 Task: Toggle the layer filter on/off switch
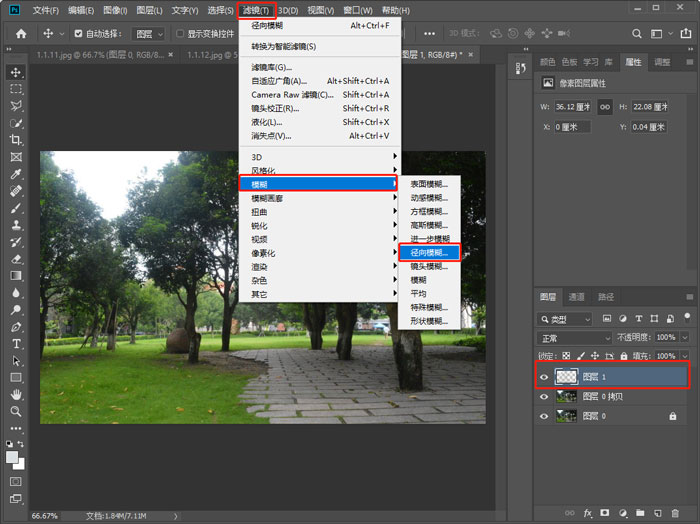point(687,318)
